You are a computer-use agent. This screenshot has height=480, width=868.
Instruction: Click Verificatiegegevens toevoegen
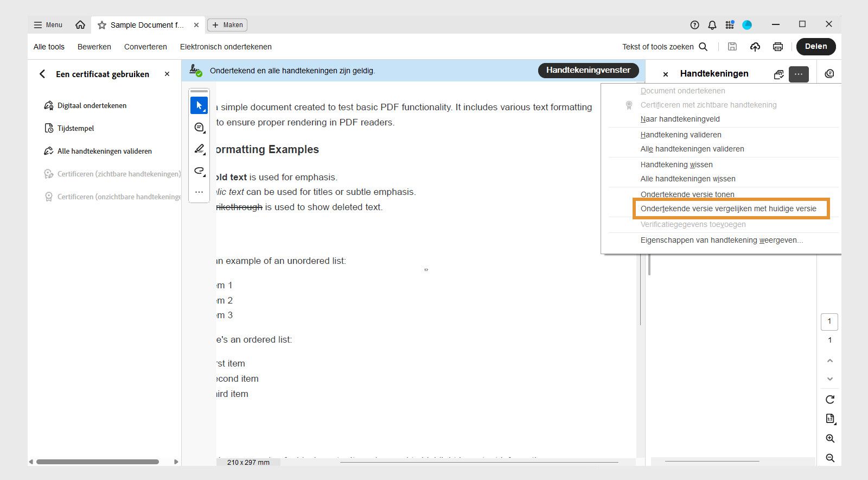tap(693, 224)
